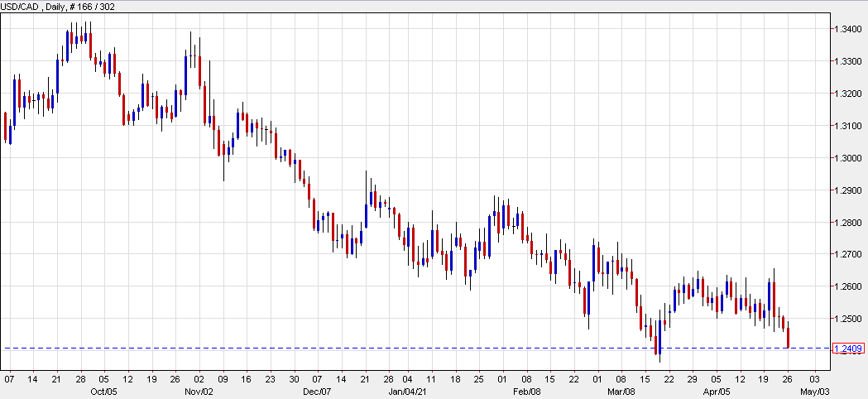Screen dimensions: 868x399
Task: Click the 30 day label on time axis
Action: (x=294, y=380)
